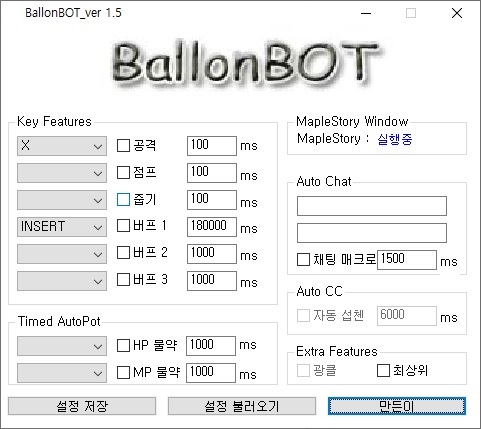Click the MP 물약 interval field
The width and height of the screenshot is (481, 429).
(x=211, y=373)
